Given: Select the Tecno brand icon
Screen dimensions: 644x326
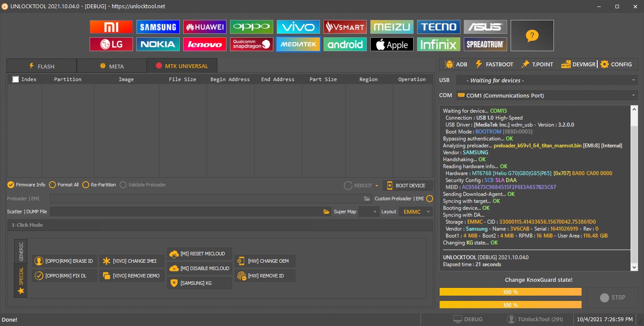Looking at the screenshot, I should tap(439, 27).
